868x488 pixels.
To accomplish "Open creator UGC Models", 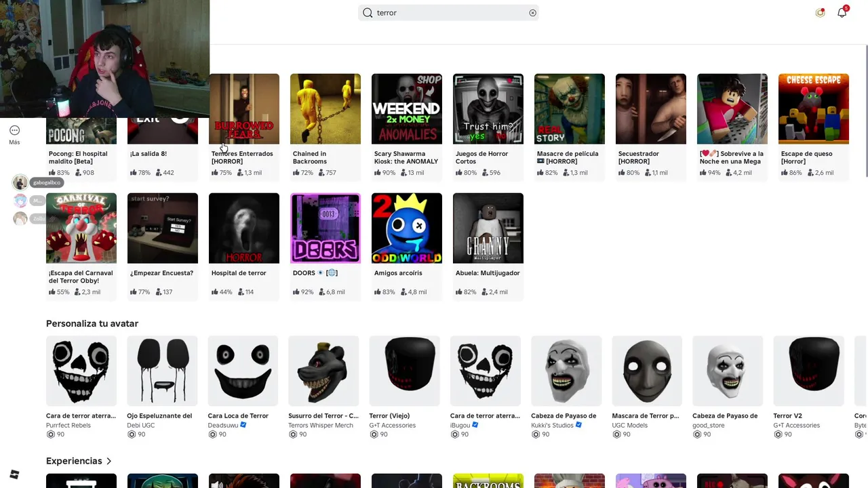I will (x=629, y=426).
